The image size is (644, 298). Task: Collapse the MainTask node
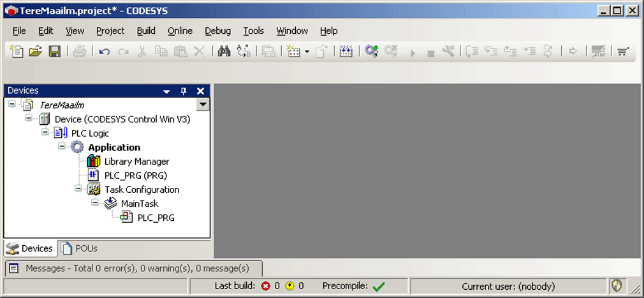click(95, 202)
